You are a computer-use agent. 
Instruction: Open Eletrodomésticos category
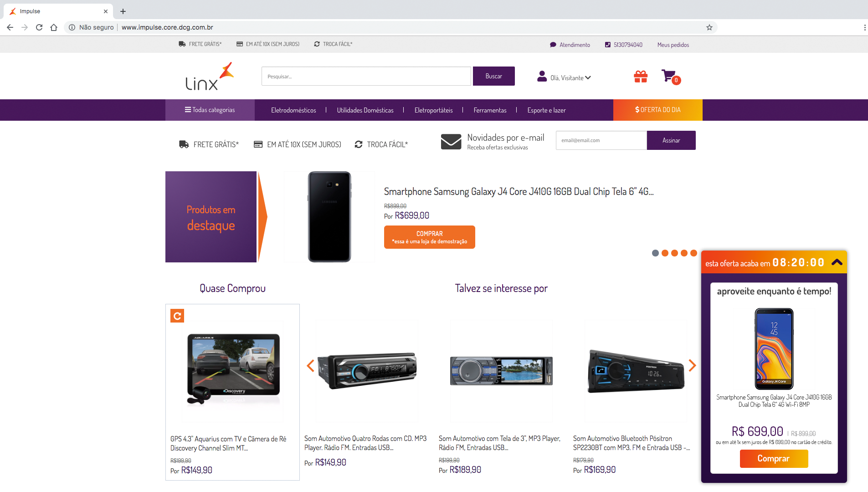click(293, 110)
